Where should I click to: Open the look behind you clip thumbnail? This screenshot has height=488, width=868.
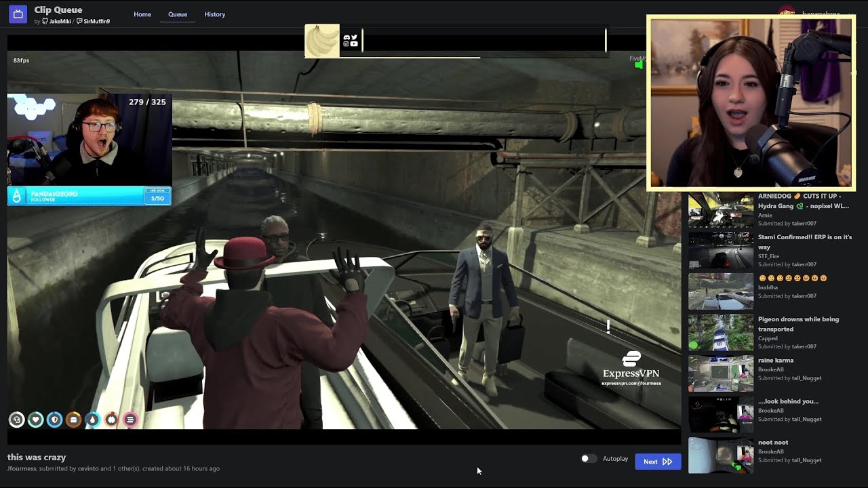(x=721, y=415)
